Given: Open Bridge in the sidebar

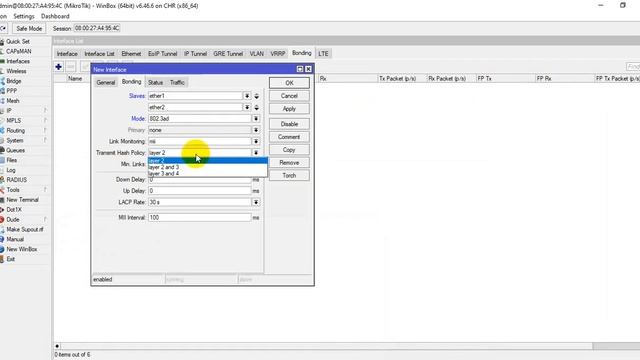Looking at the screenshot, I should point(13,81).
